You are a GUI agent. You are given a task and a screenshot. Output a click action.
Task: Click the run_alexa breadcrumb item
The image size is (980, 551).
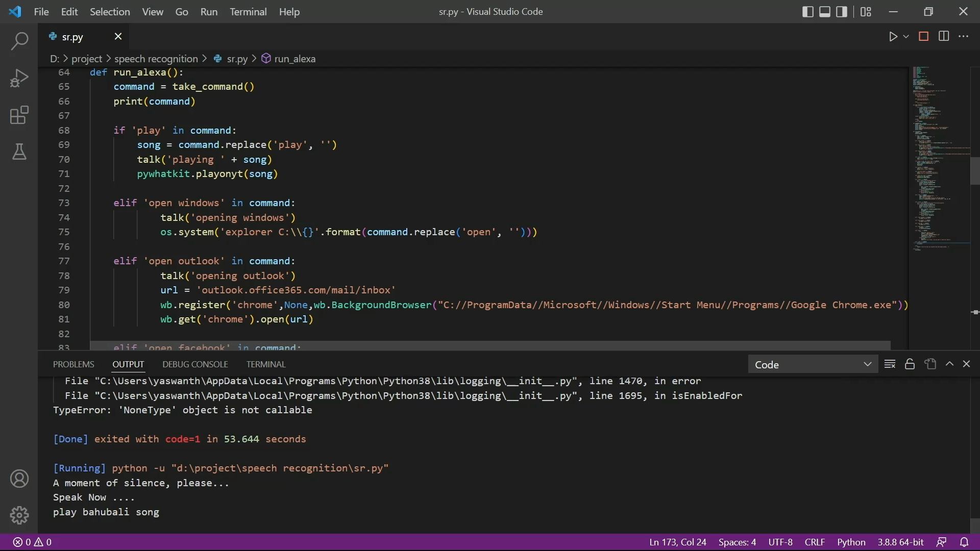pos(295,59)
